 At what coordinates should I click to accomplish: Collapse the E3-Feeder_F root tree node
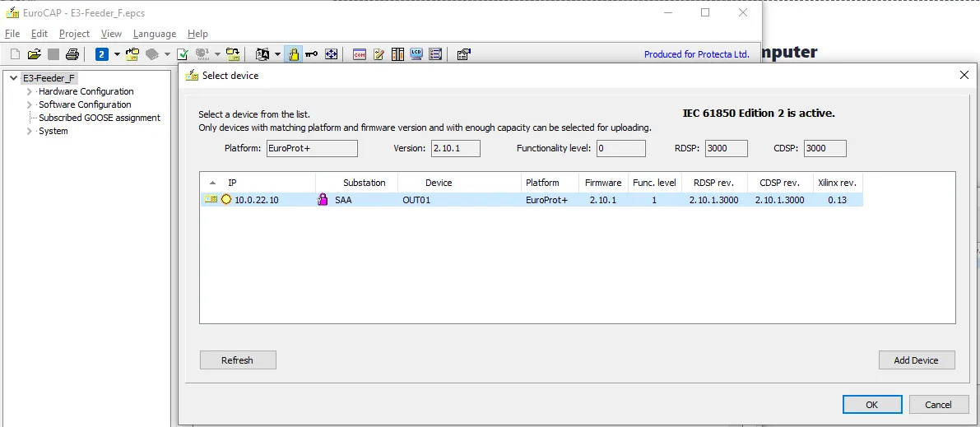(x=14, y=78)
